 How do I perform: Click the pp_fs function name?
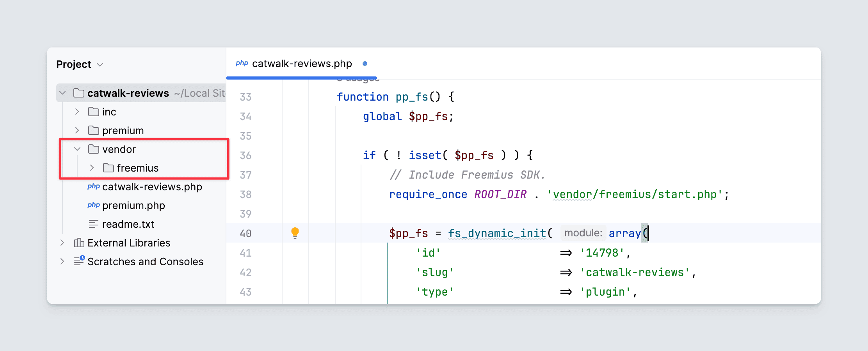click(412, 97)
